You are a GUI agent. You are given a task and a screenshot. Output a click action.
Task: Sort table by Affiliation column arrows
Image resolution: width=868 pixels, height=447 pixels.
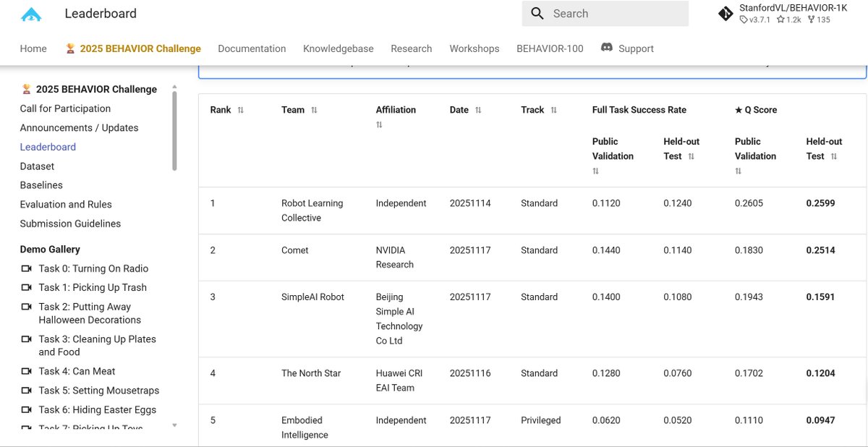click(380, 125)
